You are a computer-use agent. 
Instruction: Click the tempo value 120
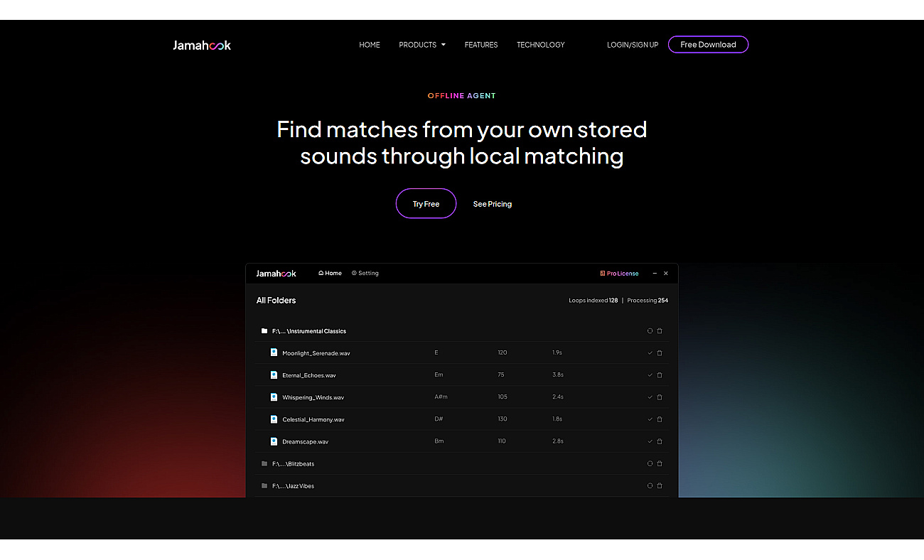coord(503,352)
